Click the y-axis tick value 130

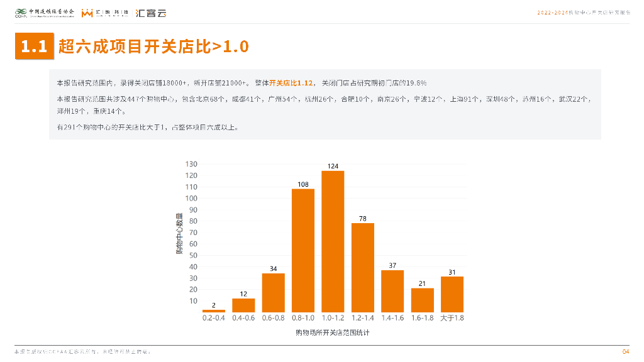[x=191, y=164]
